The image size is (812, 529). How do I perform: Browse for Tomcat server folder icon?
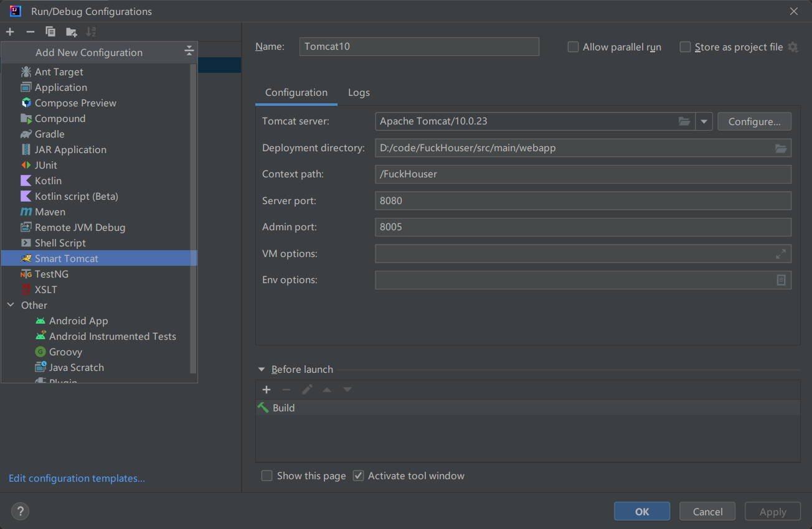[684, 121]
